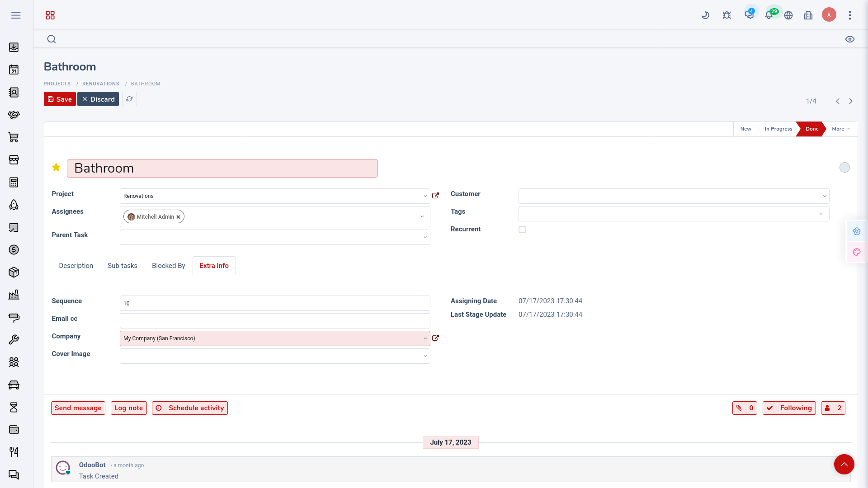The image size is (868, 488).
Task: Go to next record arrow
Action: [x=851, y=101]
